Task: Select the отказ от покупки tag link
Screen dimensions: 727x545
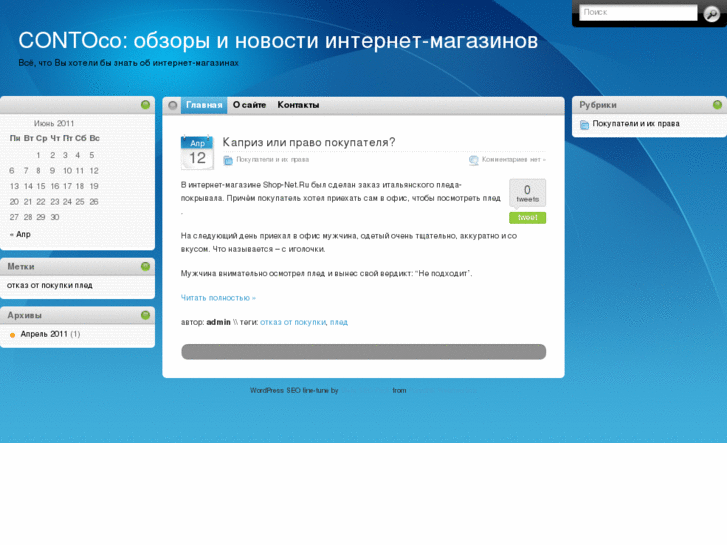Action: [293, 322]
